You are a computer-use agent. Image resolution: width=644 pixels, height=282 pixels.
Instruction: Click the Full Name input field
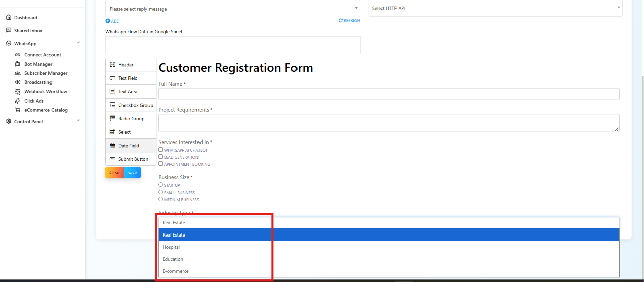pos(389,94)
